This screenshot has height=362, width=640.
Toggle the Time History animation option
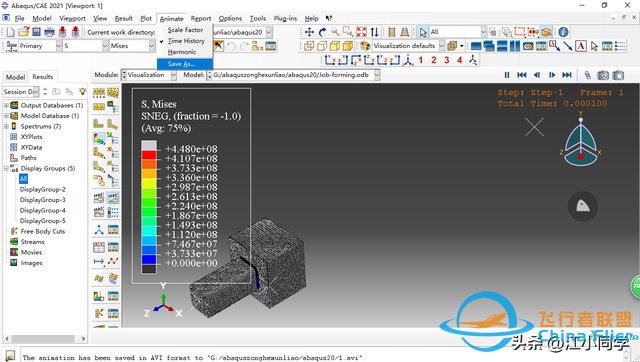[185, 41]
